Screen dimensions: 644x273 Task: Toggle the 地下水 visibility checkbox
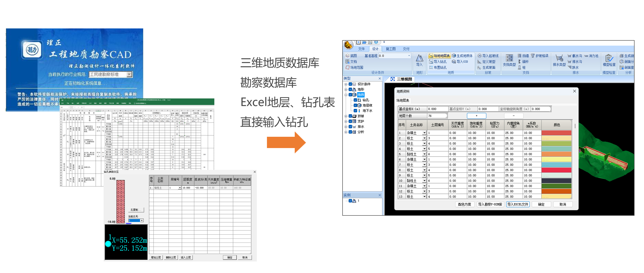(x=355, y=111)
